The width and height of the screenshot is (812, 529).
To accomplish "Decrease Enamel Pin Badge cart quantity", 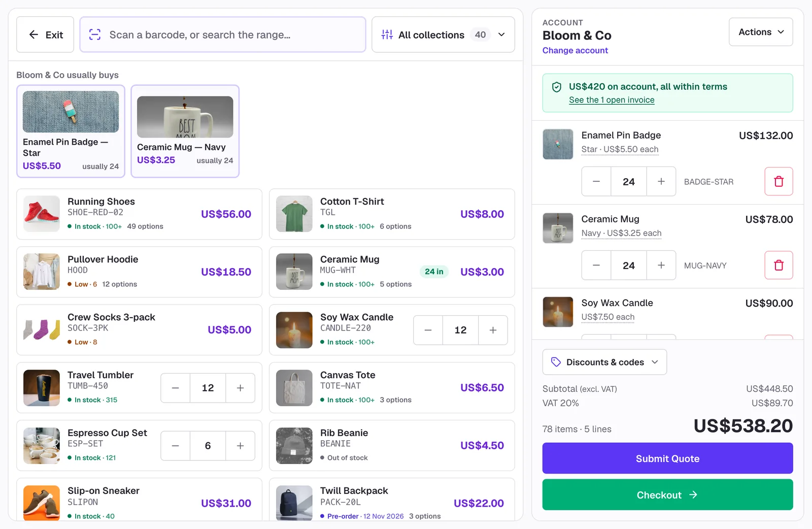I will pos(596,181).
